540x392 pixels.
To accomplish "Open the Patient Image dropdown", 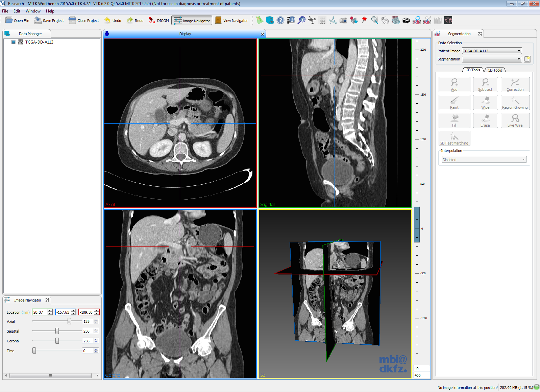I will [x=492, y=51].
